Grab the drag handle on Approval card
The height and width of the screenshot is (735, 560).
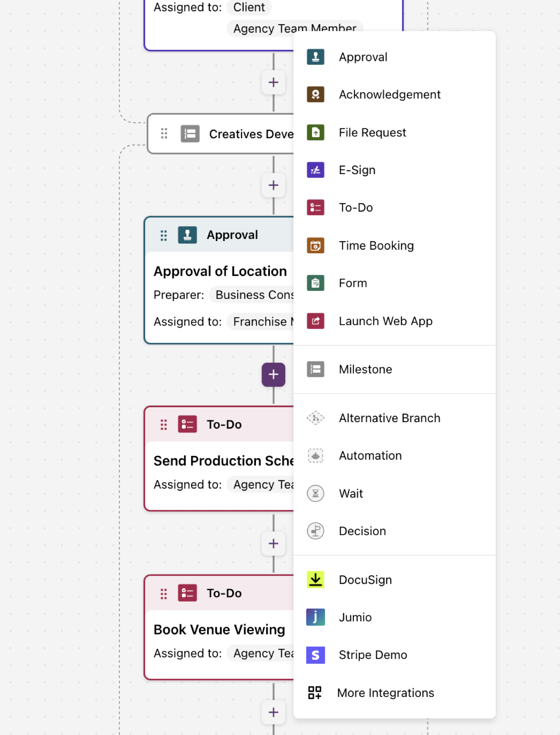coord(164,235)
